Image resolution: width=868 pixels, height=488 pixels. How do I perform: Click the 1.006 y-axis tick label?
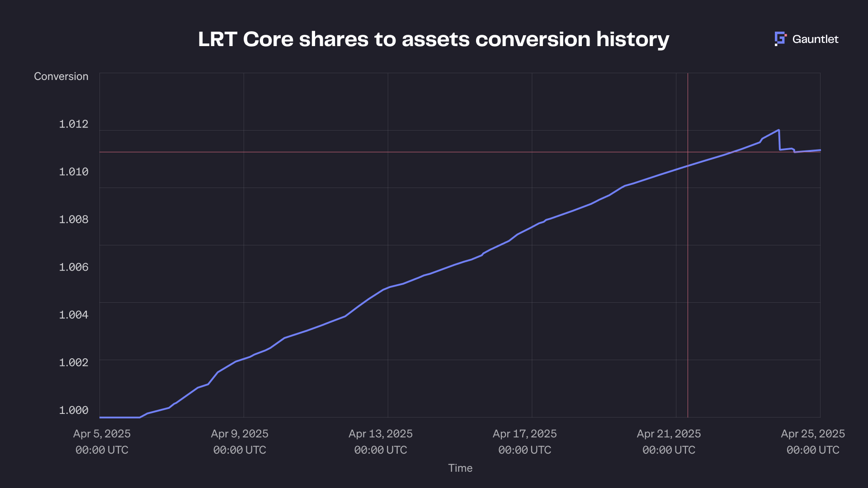tap(74, 267)
